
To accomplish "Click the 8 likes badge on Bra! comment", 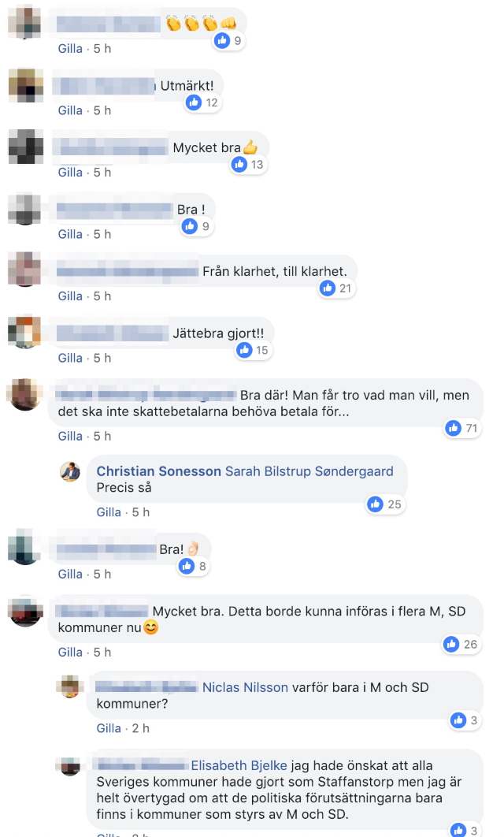I will click(194, 566).
